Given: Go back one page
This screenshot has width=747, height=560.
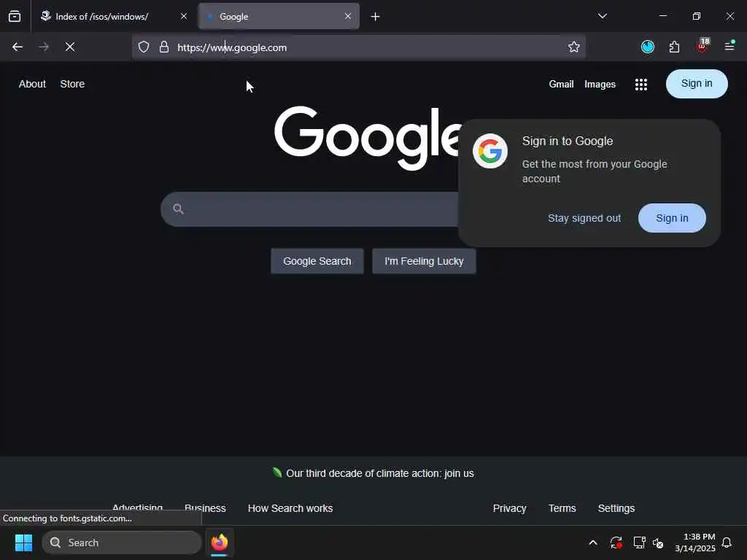Looking at the screenshot, I should point(18,47).
